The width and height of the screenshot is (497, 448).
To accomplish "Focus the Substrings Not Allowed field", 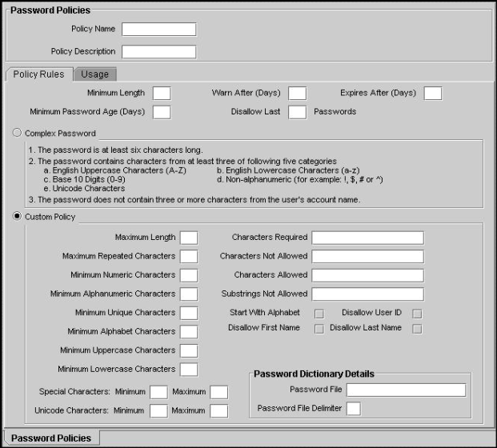I will 367,294.
